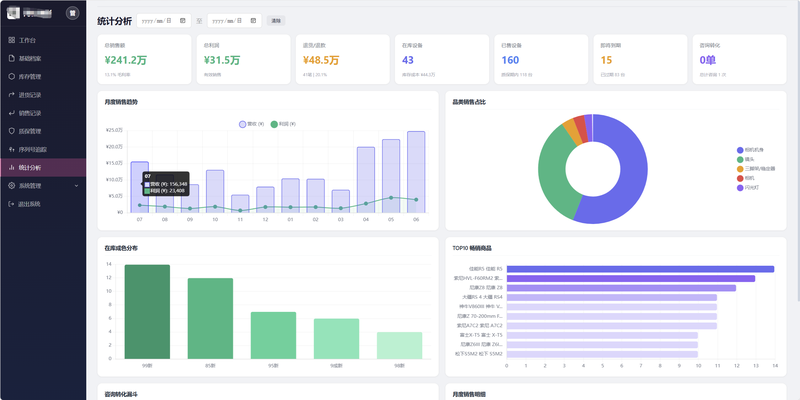Click the start date input field
This screenshot has width=800, height=400.
click(x=164, y=21)
